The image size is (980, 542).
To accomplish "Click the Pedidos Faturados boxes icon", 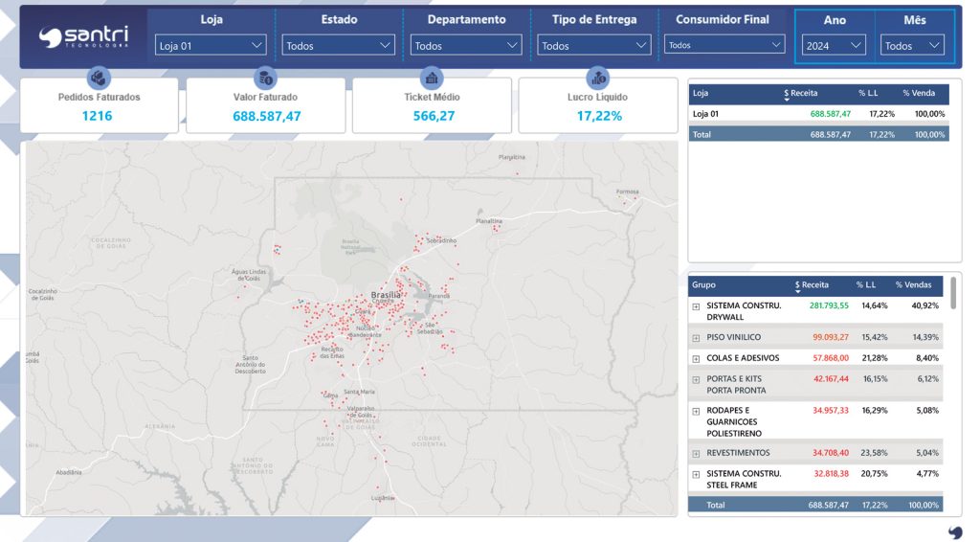I will pos(98,79).
